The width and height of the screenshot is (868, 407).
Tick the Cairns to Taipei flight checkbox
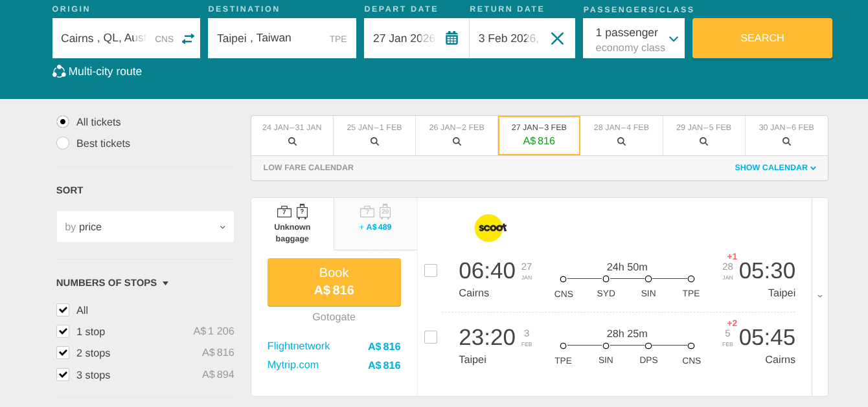pos(431,270)
